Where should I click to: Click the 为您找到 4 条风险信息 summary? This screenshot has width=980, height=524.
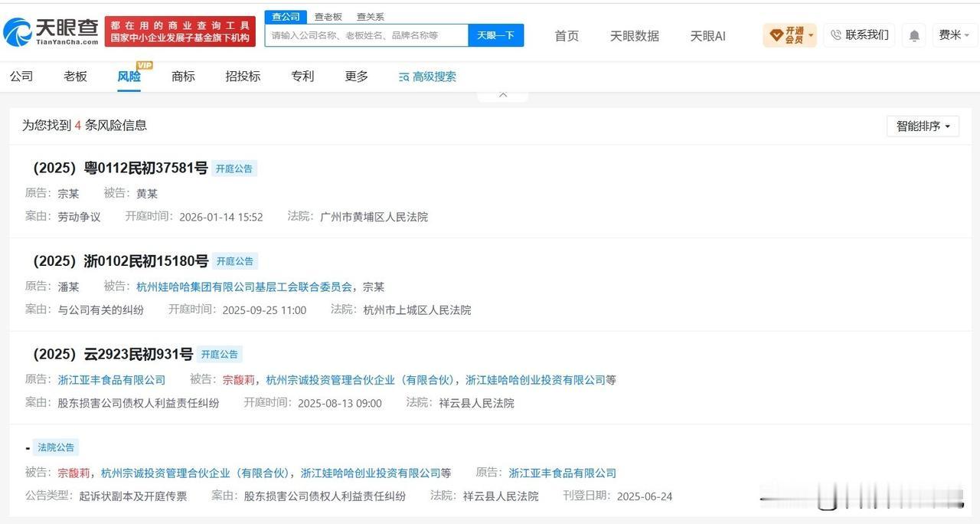click(x=84, y=126)
